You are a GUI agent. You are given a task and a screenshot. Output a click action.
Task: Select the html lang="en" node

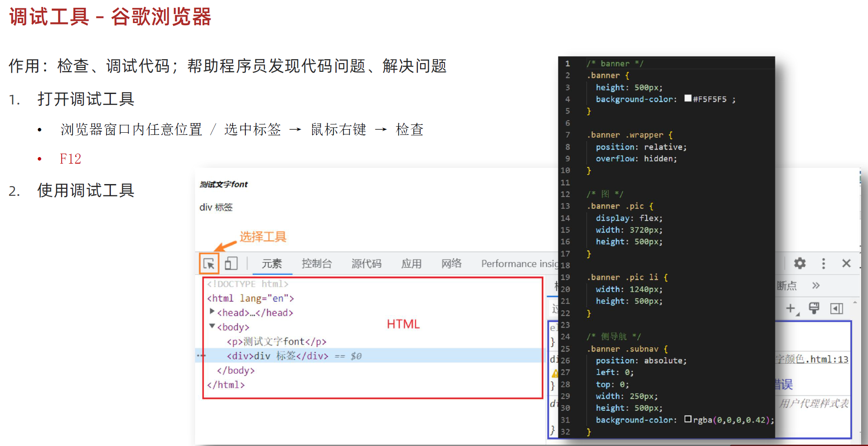[x=250, y=298]
